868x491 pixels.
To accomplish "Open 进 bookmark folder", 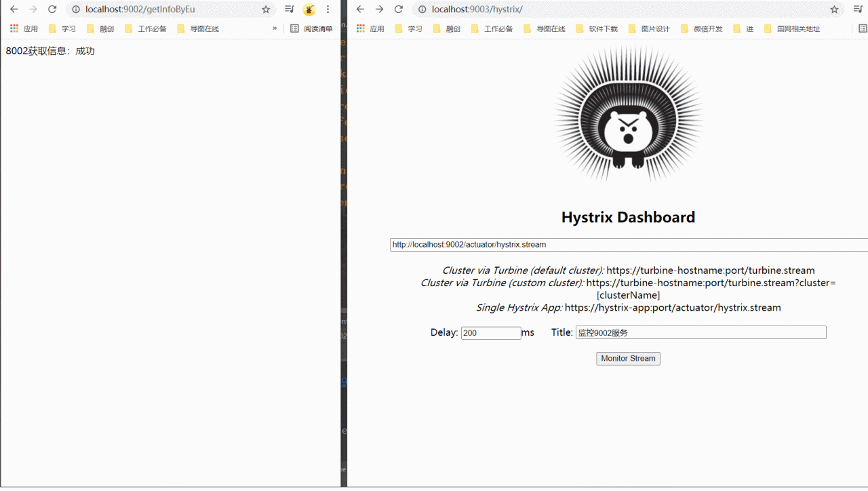I will 743,28.
